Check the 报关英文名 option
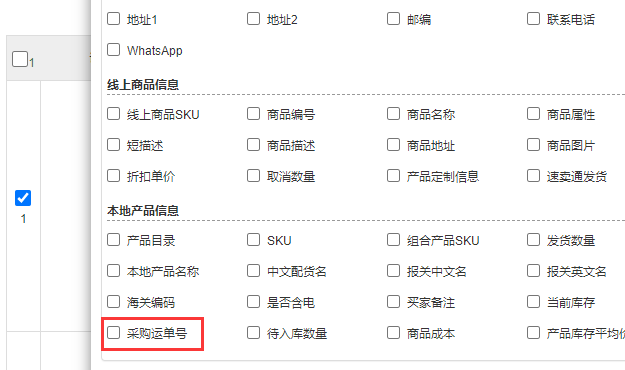Image resolution: width=625 pixels, height=370 pixels. coord(533,271)
